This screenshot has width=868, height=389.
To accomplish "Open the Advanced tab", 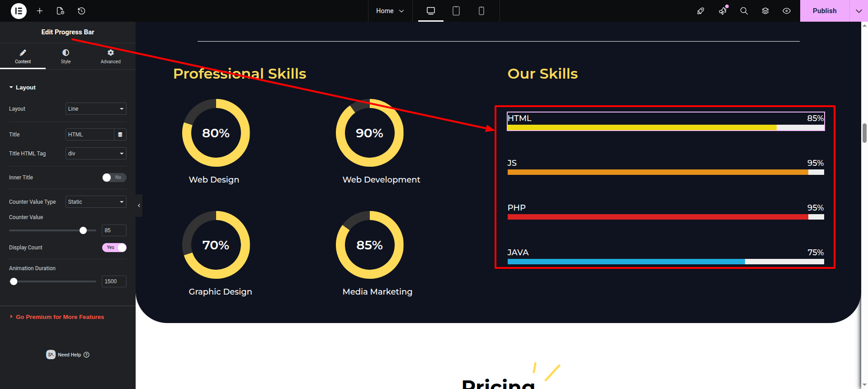I will (x=110, y=56).
